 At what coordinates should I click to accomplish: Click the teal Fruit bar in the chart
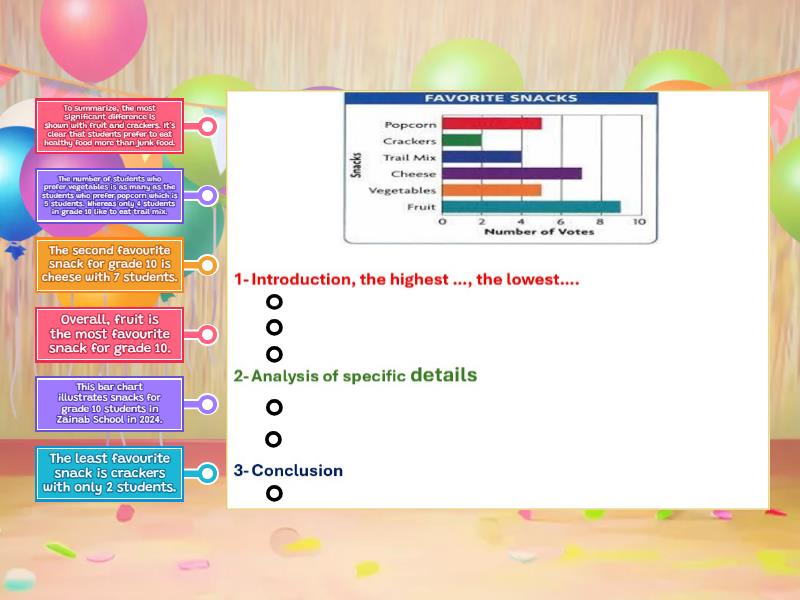pos(531,207)
